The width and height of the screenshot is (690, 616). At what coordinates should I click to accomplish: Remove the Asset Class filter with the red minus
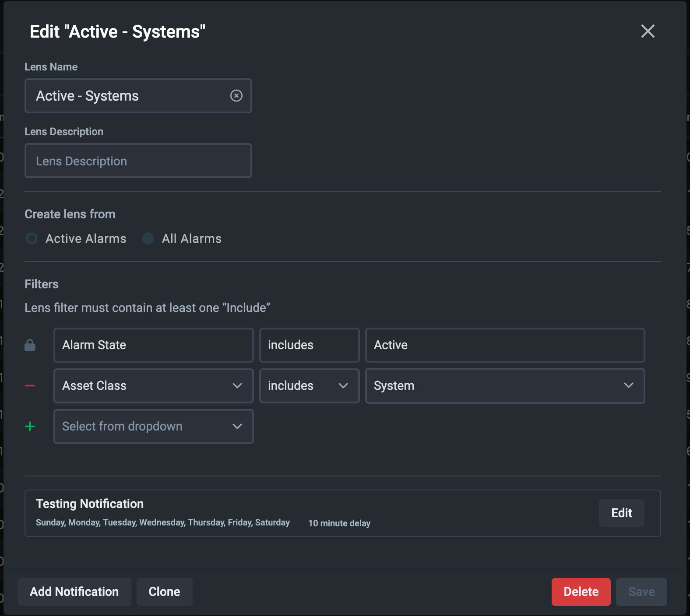(x=30, y=385)
